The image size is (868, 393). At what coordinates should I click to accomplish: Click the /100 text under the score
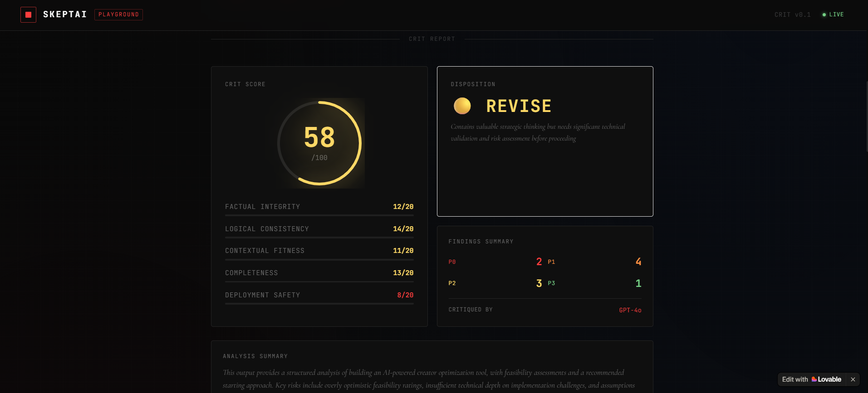[x=319, y=158]
